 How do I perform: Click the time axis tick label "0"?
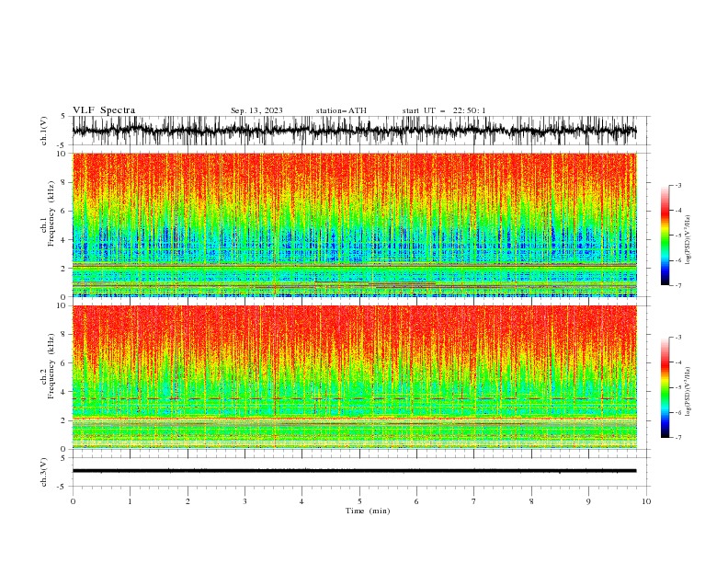click(73, 501)
